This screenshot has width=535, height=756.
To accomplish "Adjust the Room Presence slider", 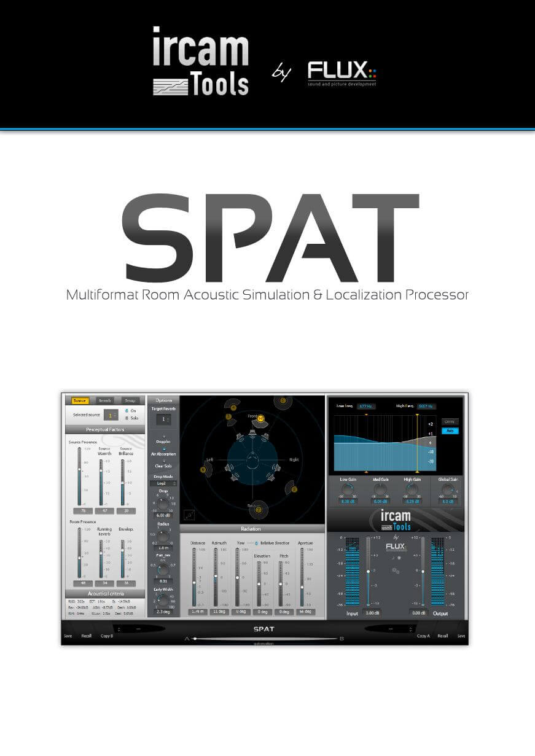I will coord(79,552).
